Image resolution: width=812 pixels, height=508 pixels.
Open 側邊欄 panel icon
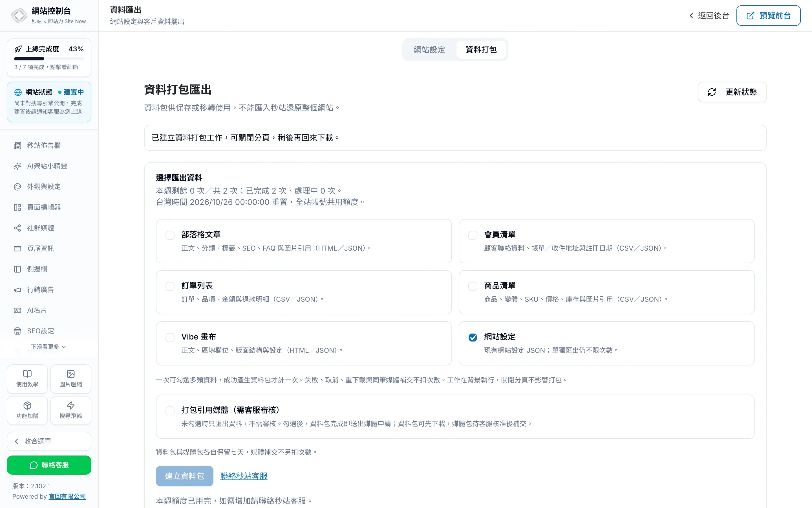[17, 269]
